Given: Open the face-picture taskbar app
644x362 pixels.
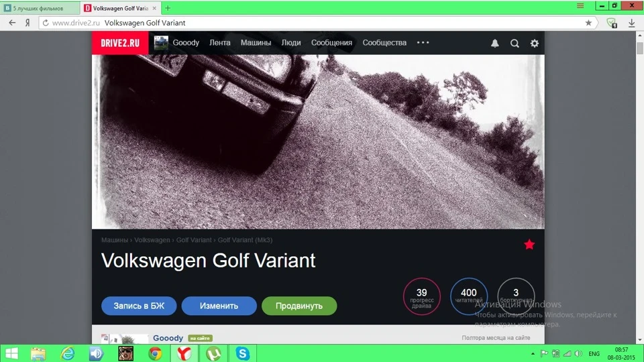Looking at the screenshot, I should (125, 353).
